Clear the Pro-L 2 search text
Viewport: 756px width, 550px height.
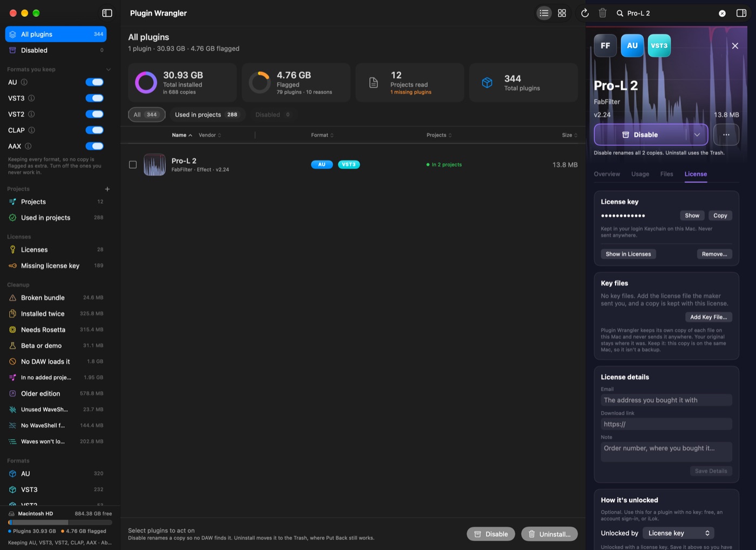tap(722, 13)
